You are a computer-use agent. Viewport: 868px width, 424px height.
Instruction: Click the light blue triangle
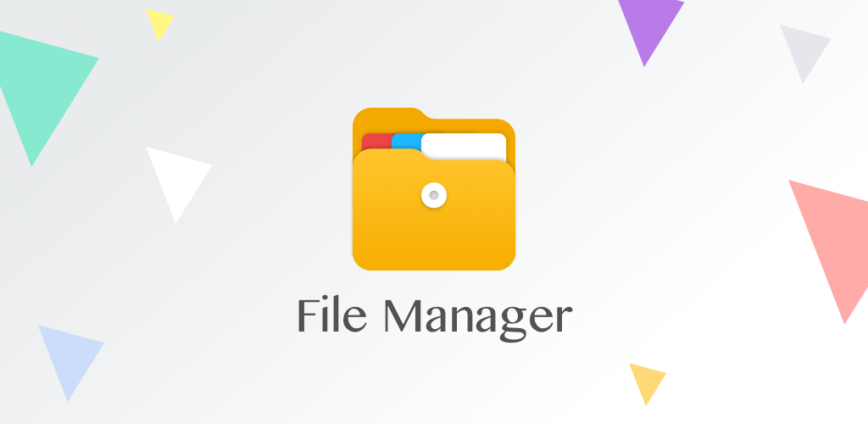[70, 357]
